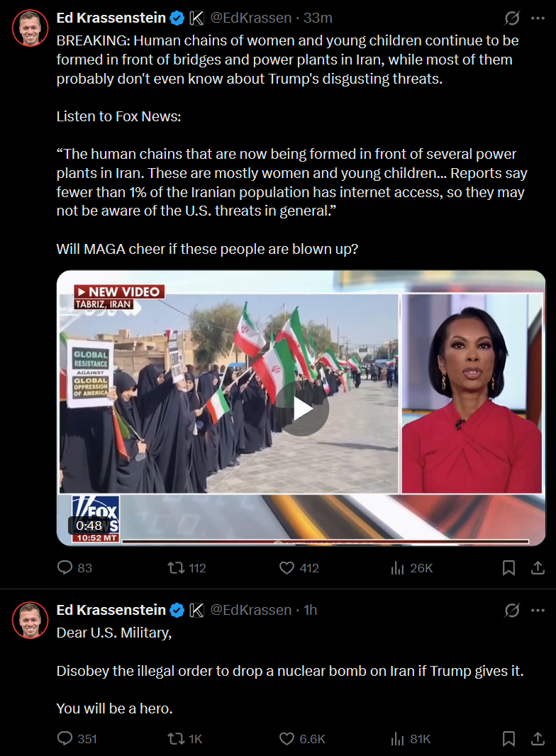The width and height of the screenshot is (556, 756).
Task: Open Ed Krassenstein's profile picture on first post
Action: point(30,28)
